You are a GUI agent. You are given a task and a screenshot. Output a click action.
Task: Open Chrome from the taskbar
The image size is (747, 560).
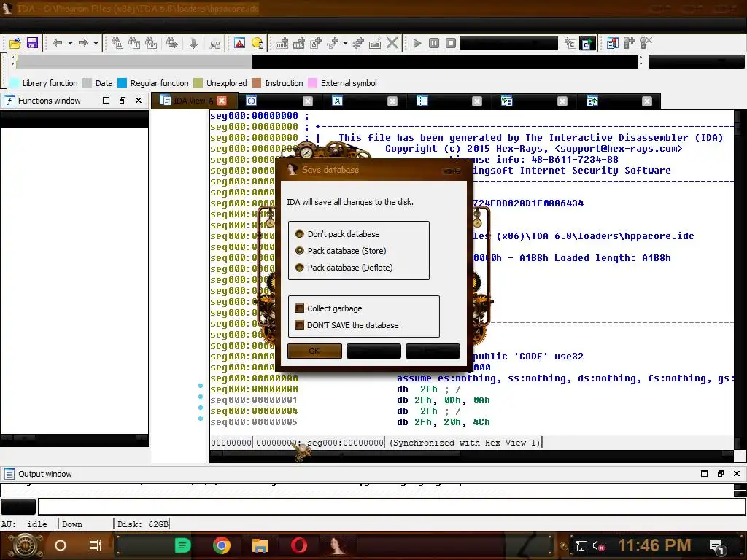pos(222,545)
